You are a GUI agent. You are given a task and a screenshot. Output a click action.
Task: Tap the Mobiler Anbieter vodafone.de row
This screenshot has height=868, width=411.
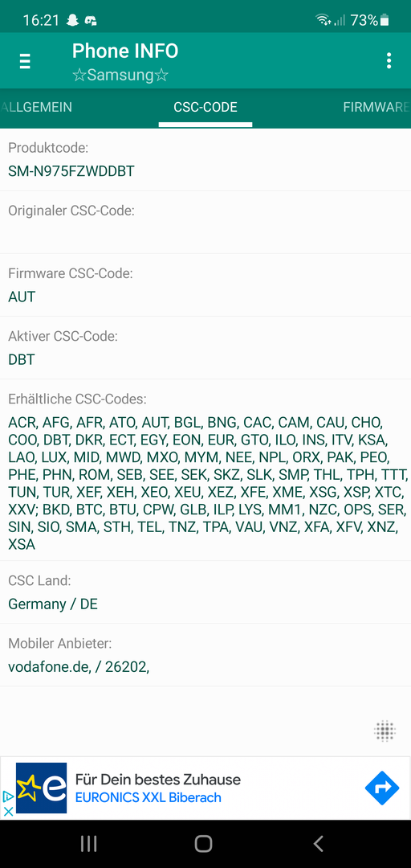(x=205, y=656)
